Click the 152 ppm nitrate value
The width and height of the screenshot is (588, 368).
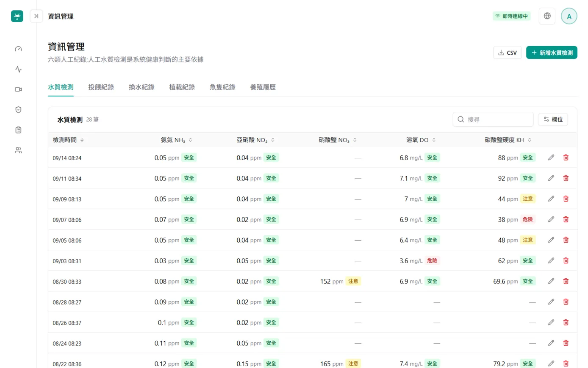coord(332,281)
